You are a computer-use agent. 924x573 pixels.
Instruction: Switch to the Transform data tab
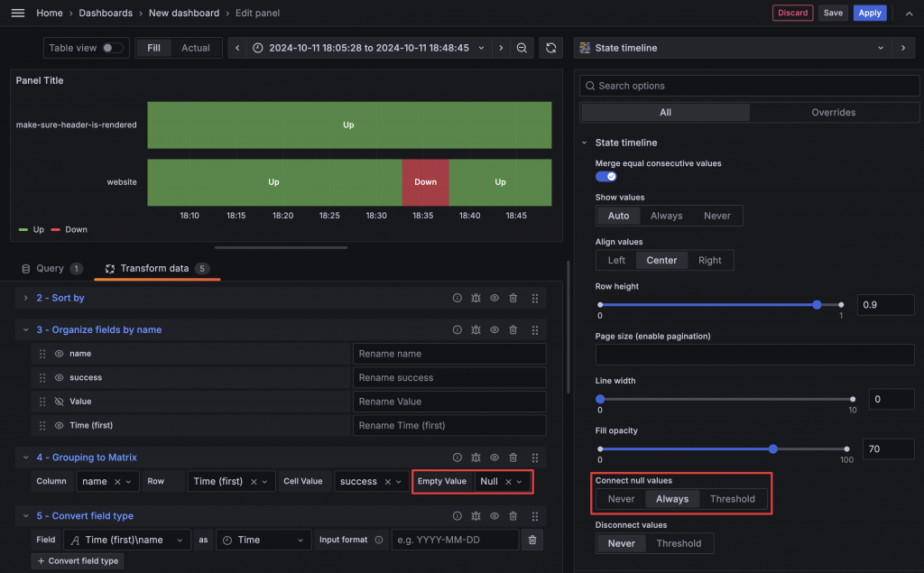point(157,268)
